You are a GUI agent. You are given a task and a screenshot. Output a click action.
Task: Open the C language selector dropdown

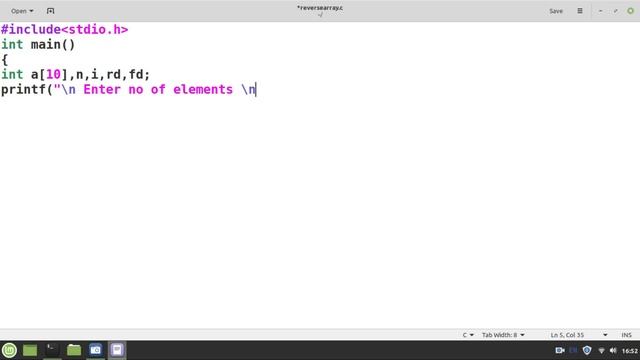(468, 335)
